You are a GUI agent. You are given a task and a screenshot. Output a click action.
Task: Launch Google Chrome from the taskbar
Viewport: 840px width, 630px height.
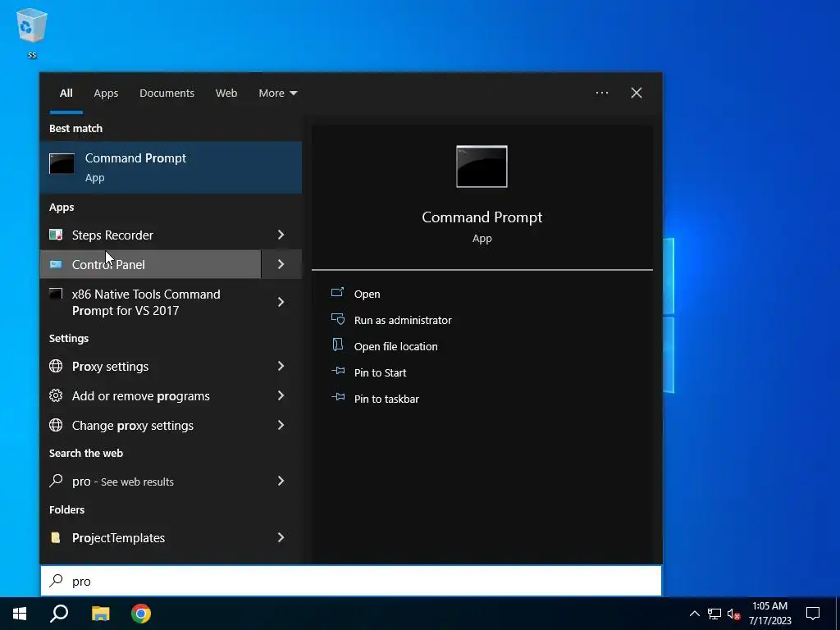(x=141, y=614)
